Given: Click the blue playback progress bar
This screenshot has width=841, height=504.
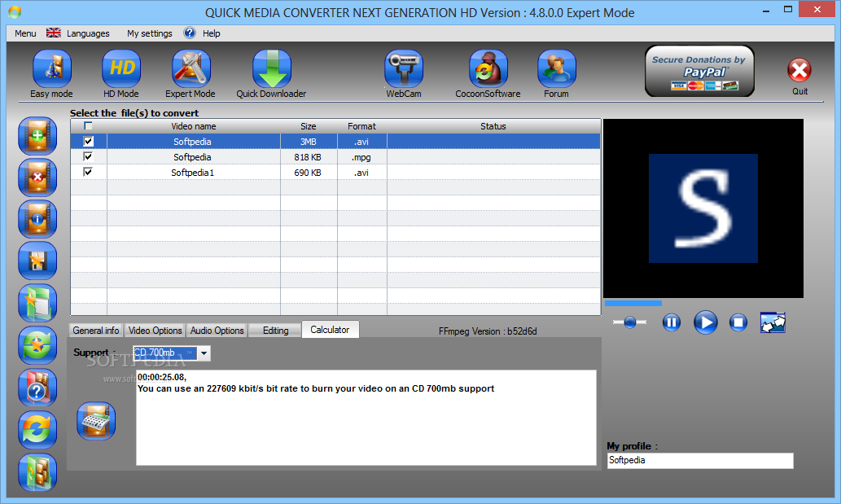Looking at the screenshot, I should [633, 304].
